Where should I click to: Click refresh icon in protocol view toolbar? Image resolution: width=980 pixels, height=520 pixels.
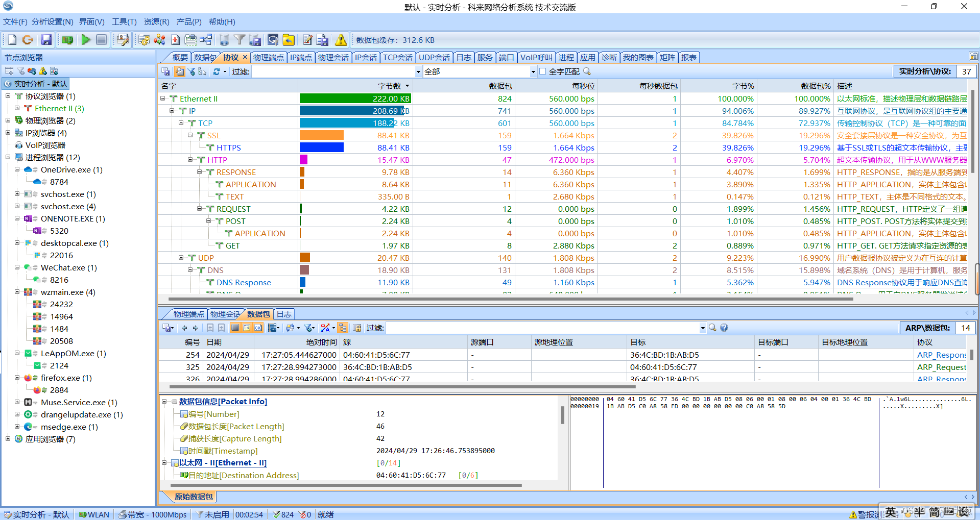click(217, 71)
